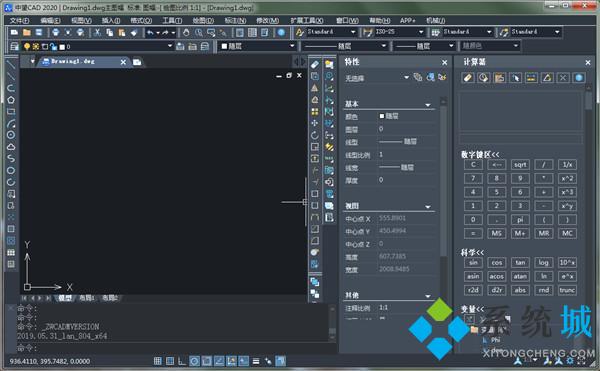
Task: Open the APP+ menu
Action: [x=408, y=20]
